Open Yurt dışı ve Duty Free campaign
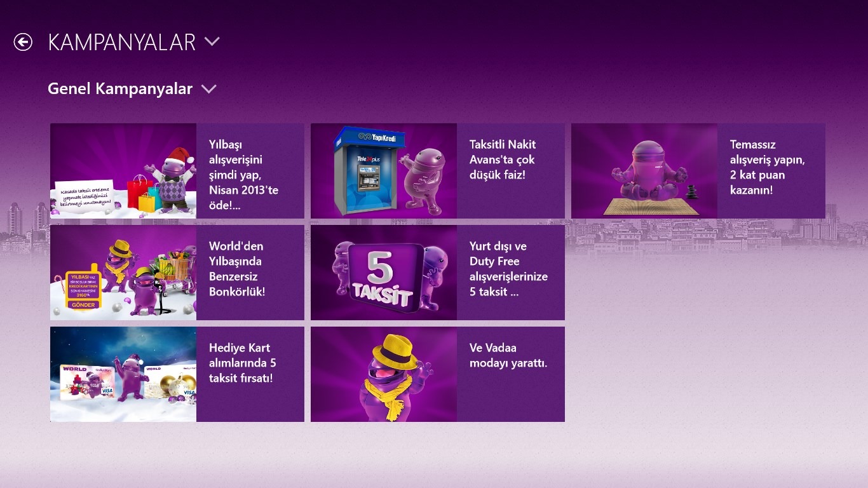The image size is (868, 488). pyautogui.click(x=511, y=273)
